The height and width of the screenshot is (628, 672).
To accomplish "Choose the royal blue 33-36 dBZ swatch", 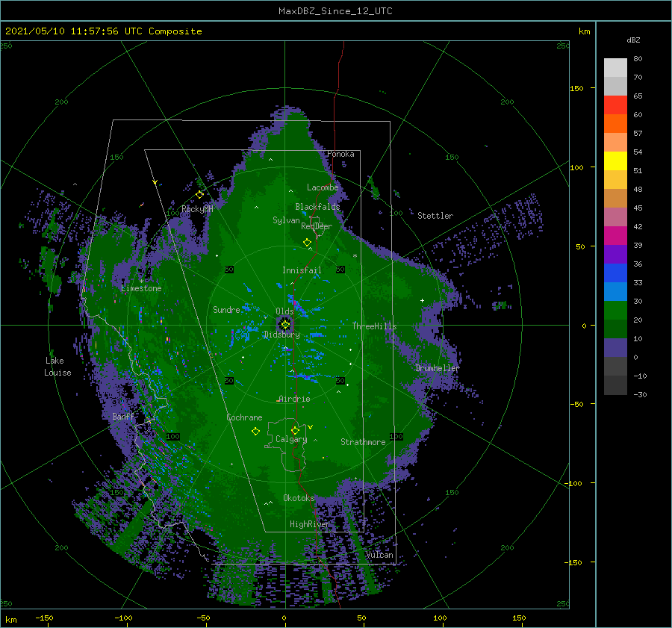I will point(615,273).
